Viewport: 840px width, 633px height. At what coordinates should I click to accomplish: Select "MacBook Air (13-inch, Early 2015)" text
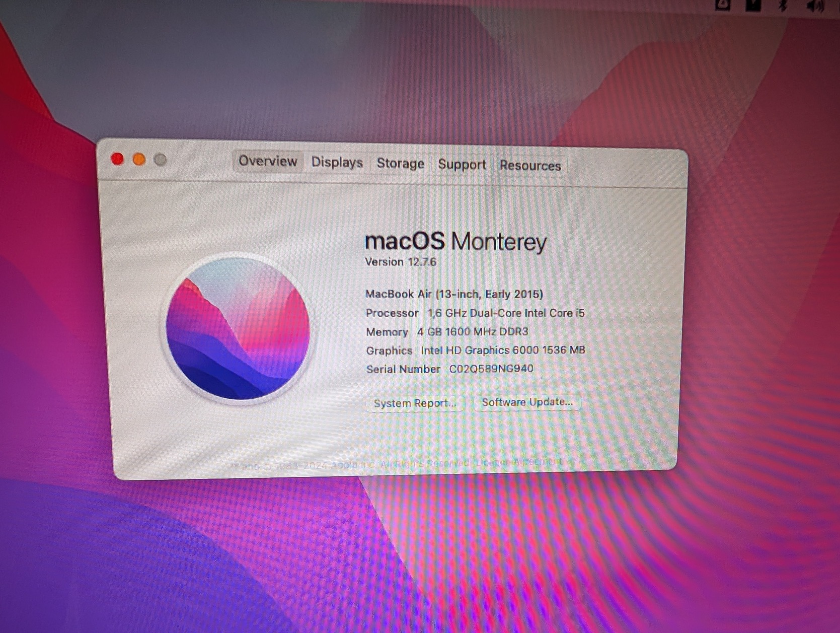(454, 294)
